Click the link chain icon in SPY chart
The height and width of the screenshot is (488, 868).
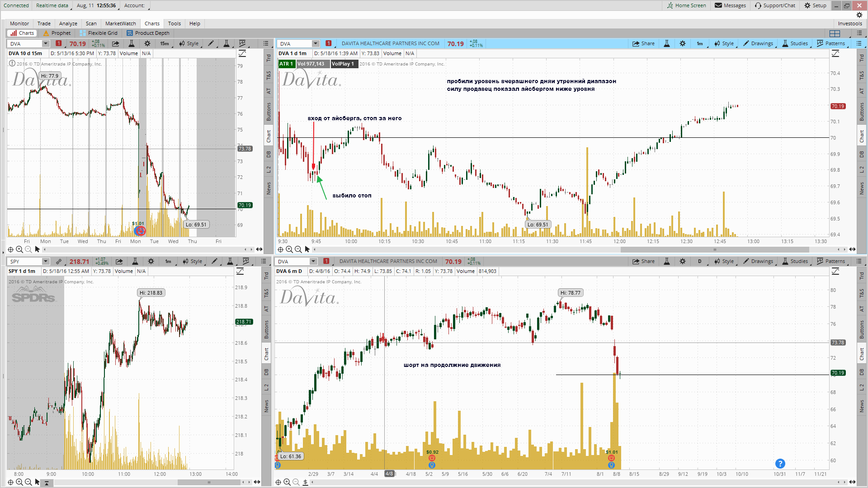59,262
